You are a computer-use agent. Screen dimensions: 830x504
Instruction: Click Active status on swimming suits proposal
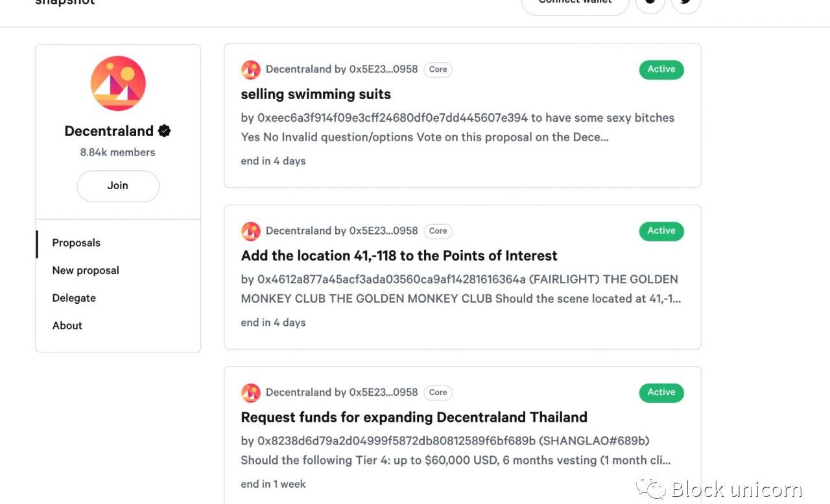coord(661,69)
